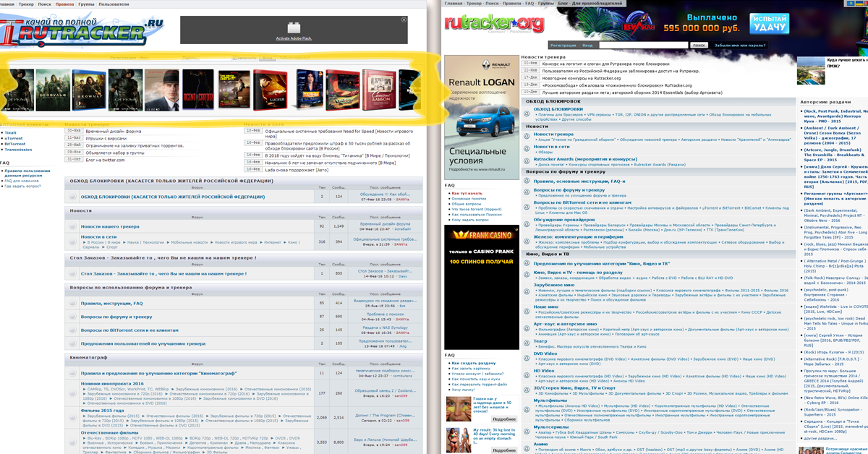Viewport: 868px width, 454px height.
Task: Click forum icon beside right Новости в сети
Action: pyautogui.click(x=527, y=150)
